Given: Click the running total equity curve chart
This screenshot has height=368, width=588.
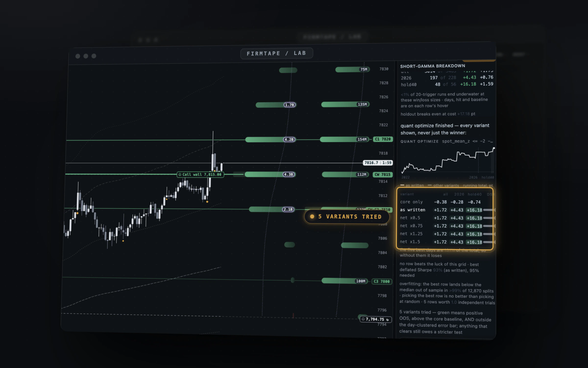Looking at the screenshot, I should point(447,161).
